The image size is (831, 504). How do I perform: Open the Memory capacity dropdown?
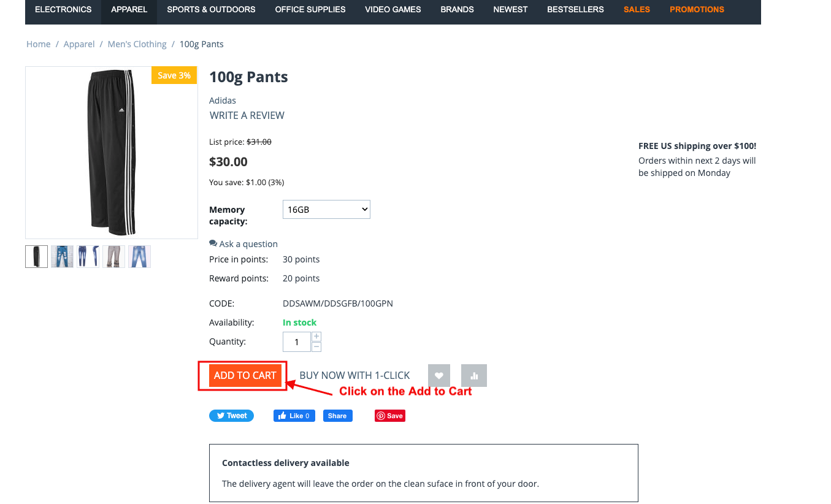tap(326, 210)
